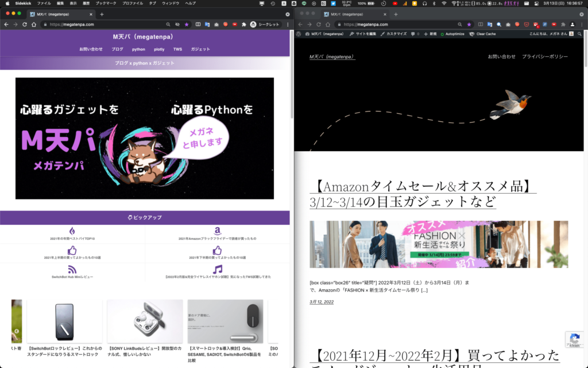Image resolution: width=588 pixels, height=368 pixels.
Task: Close the M天パ tab in left window
Action: (x=91, y=14)
